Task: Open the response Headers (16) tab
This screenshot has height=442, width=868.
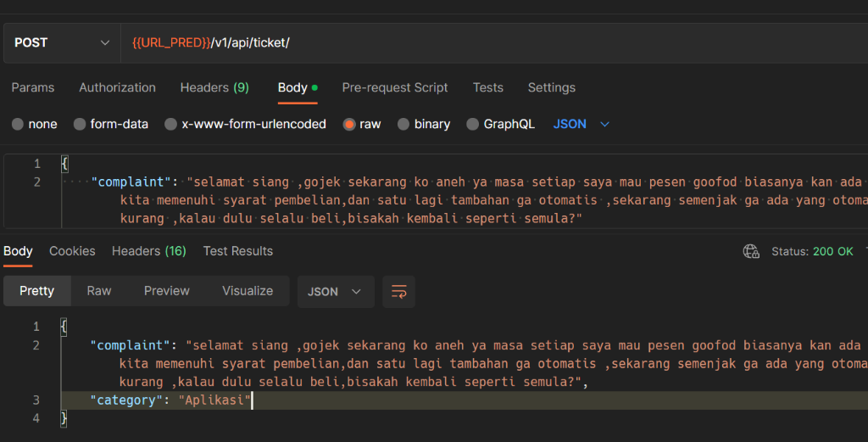Action: click(149, 251)
